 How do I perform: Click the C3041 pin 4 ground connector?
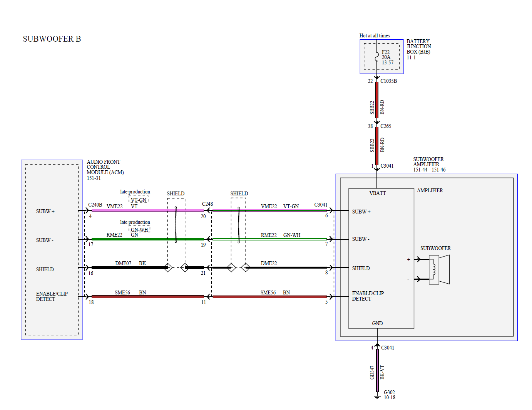click(x=377, y=346)
